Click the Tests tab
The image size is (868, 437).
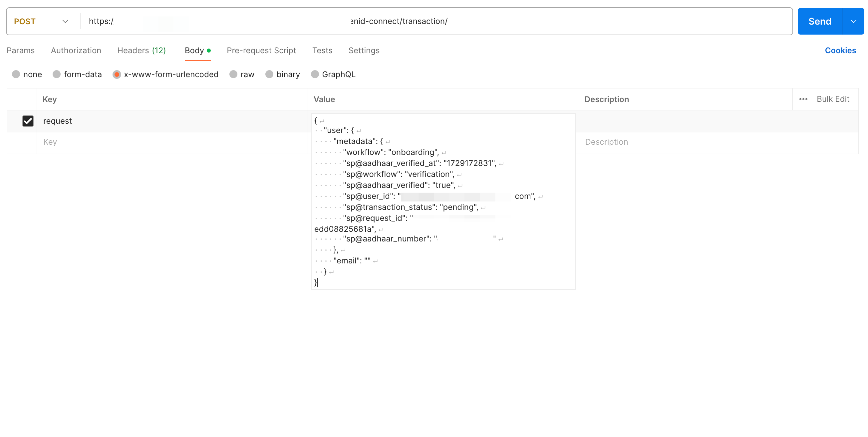(x=322, y=50)
